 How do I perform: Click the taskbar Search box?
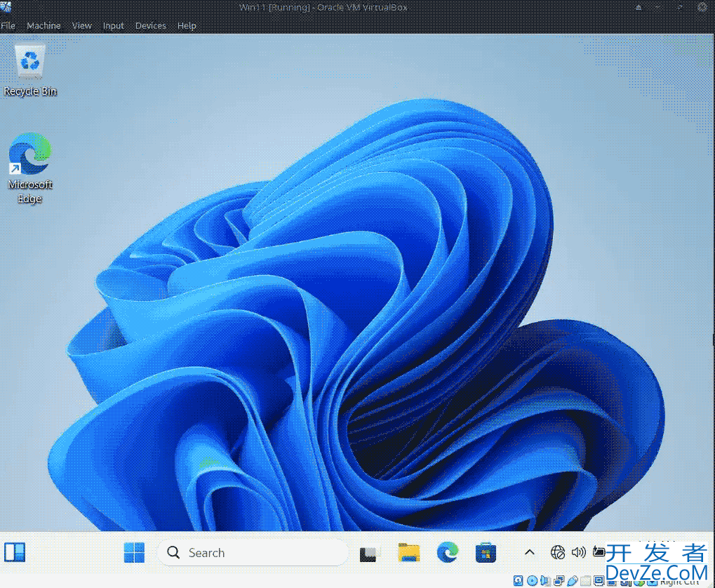(x=253, y=552)
